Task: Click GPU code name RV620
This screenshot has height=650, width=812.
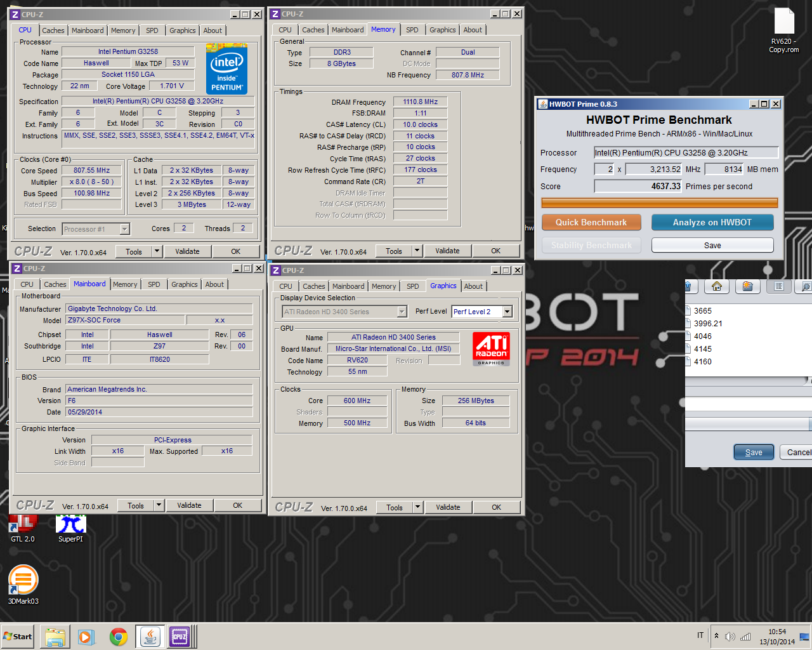Action: point(357,360)
